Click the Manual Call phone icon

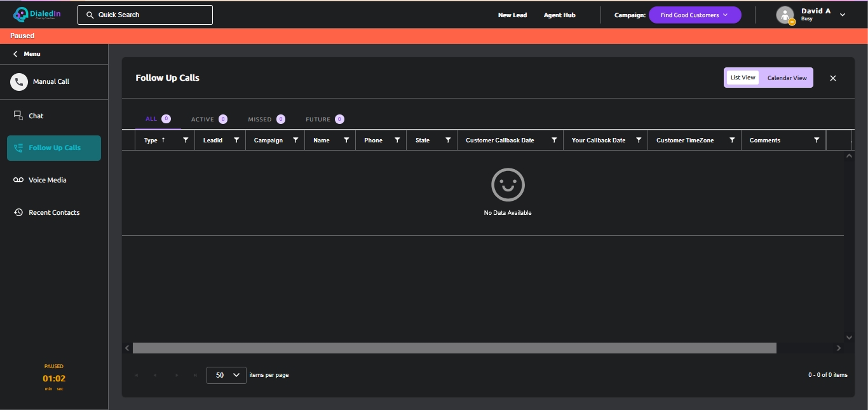point(19,81)
